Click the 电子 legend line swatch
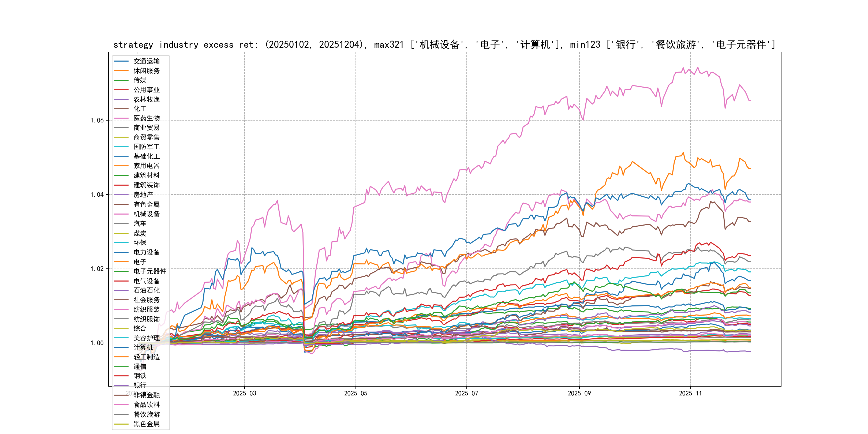 tap(121, 262)
